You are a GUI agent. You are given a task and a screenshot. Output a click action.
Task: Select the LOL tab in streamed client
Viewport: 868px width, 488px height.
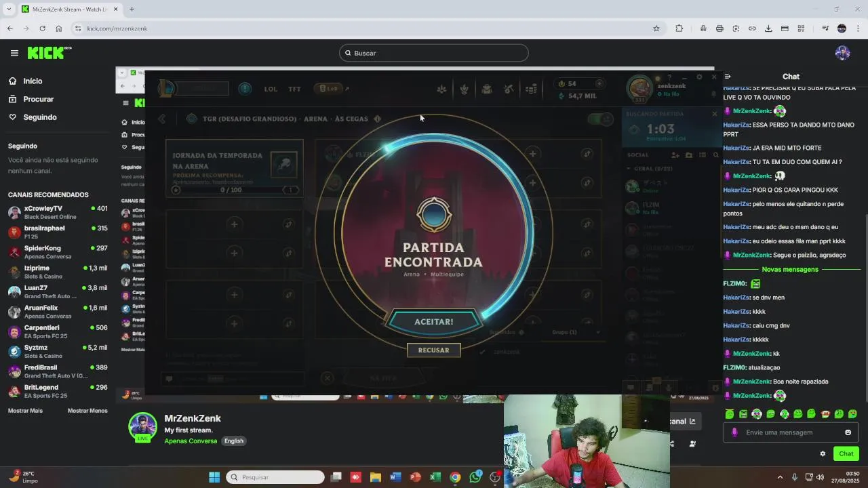(271, 89)
